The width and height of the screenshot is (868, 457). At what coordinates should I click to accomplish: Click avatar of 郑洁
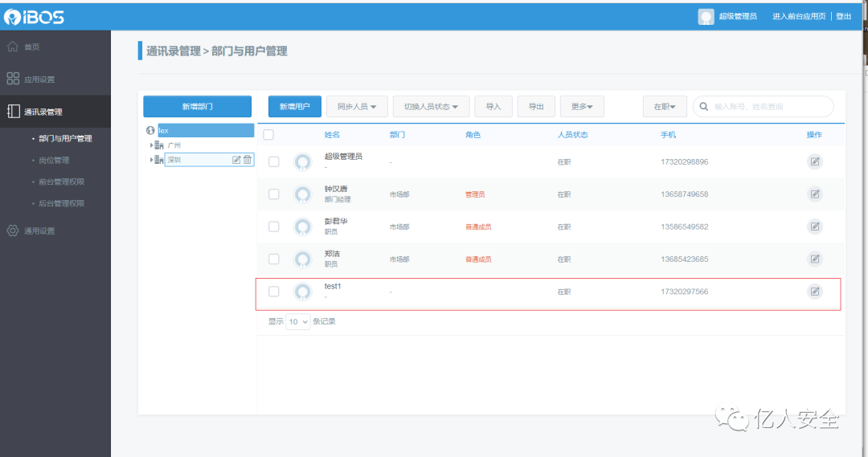click(x=303, y=259)
